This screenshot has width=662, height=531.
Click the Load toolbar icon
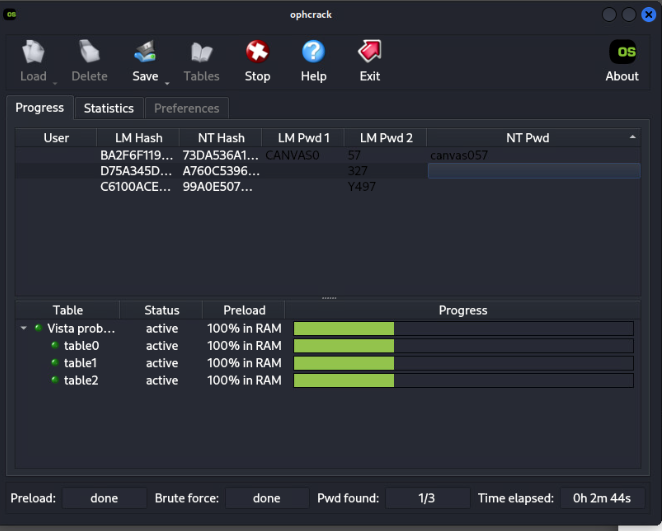click(x=33, y=53)
